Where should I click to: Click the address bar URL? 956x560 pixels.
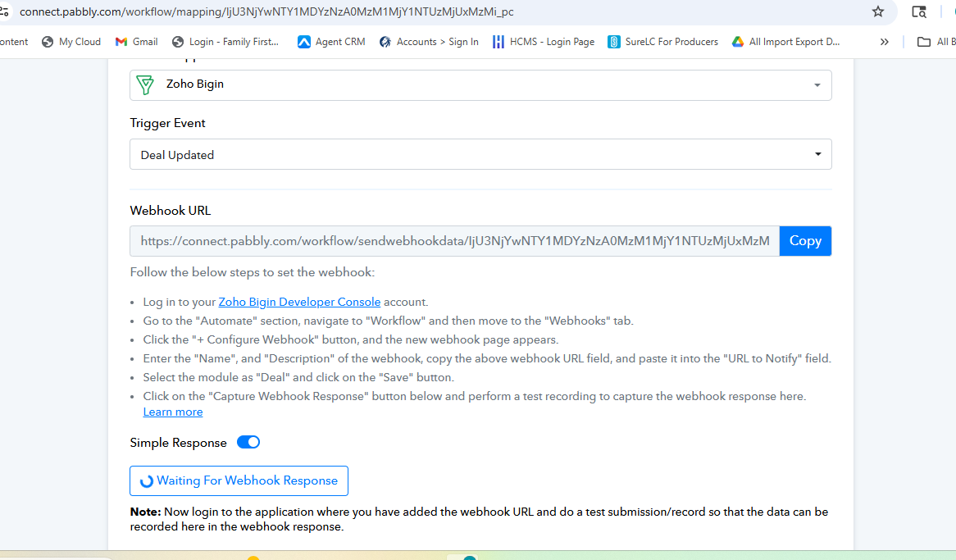point(266,11)
